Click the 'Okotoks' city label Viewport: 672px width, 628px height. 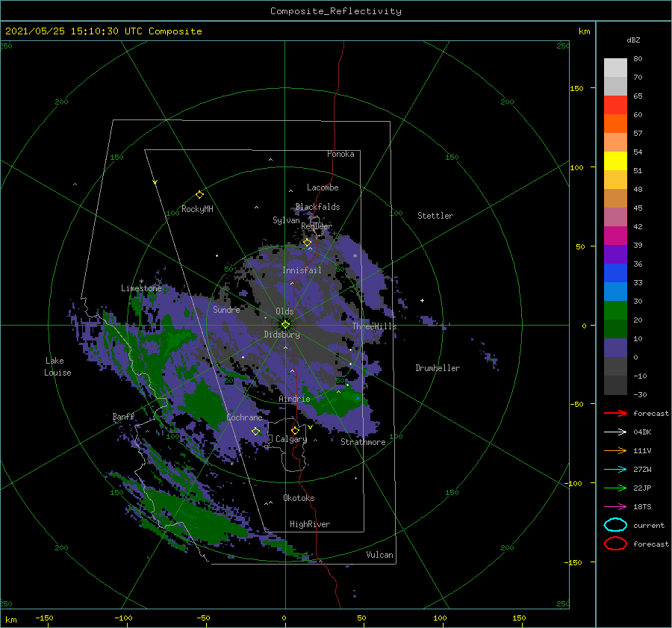pyautogui.click(x=299, y=498)
